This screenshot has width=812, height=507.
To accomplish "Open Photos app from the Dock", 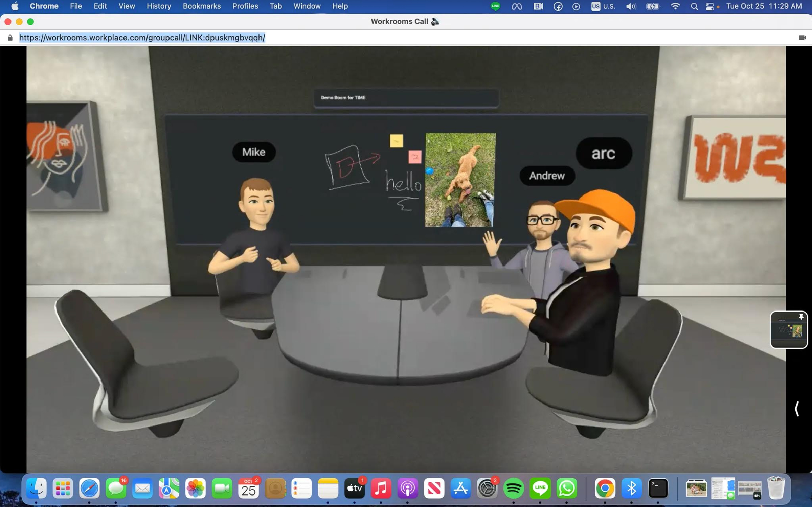I will coord(195,488).
